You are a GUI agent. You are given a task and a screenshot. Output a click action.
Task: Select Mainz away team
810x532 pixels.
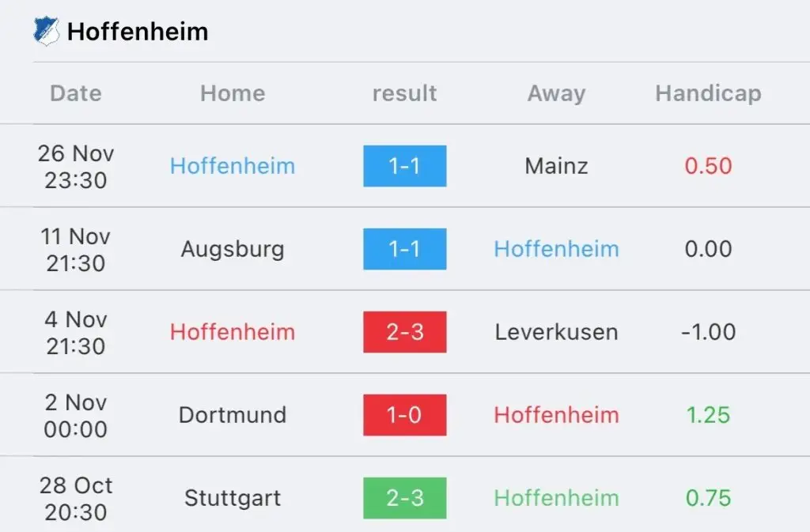pyautogui.click(x=556, y=166)
